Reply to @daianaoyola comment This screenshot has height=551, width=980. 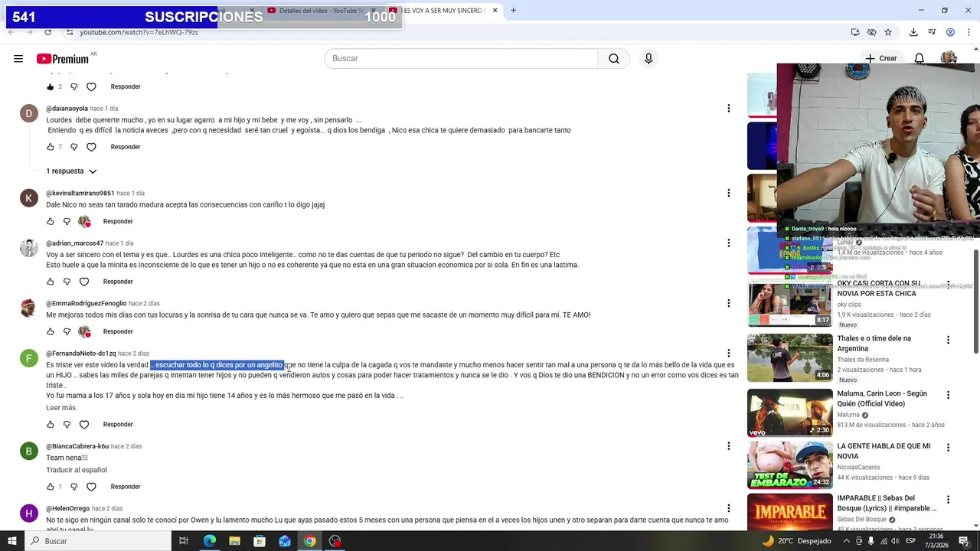pos(126,147)
